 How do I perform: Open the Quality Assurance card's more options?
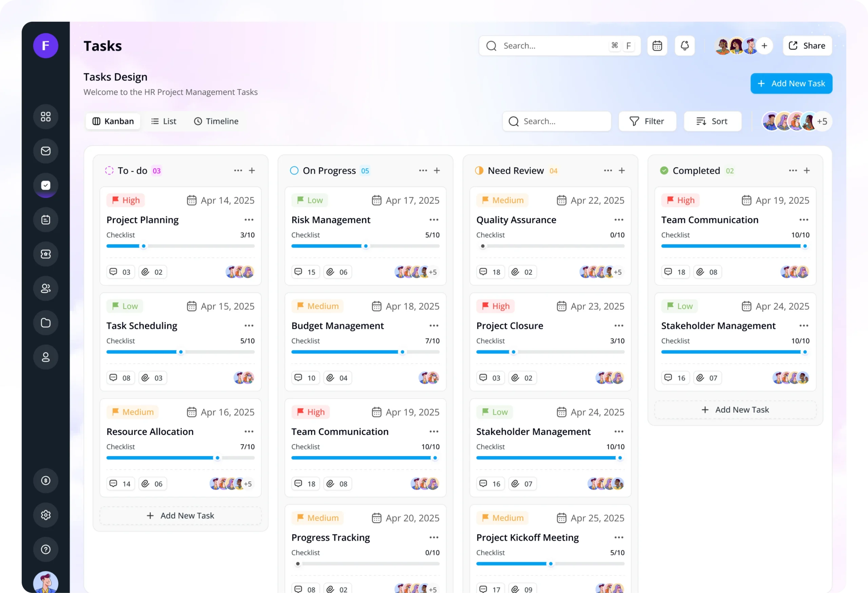click(619, 220)
